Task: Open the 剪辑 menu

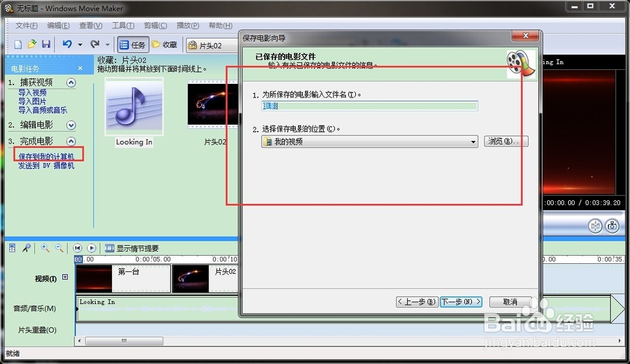Action: pos(156,26)
